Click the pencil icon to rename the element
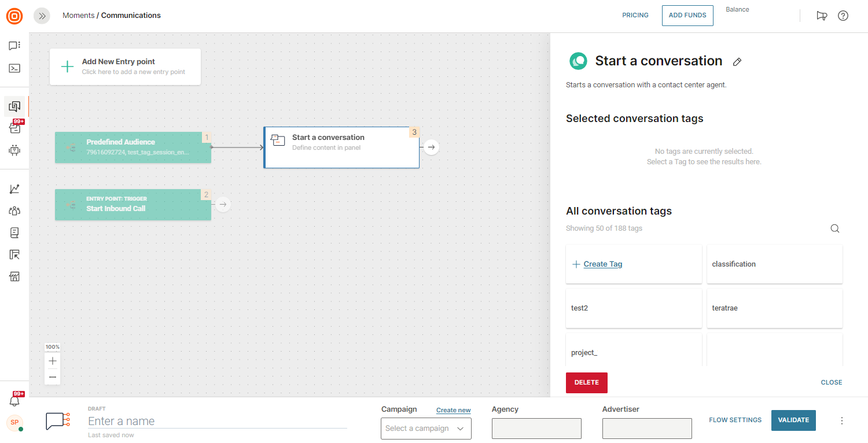 [x=737, y=62]
